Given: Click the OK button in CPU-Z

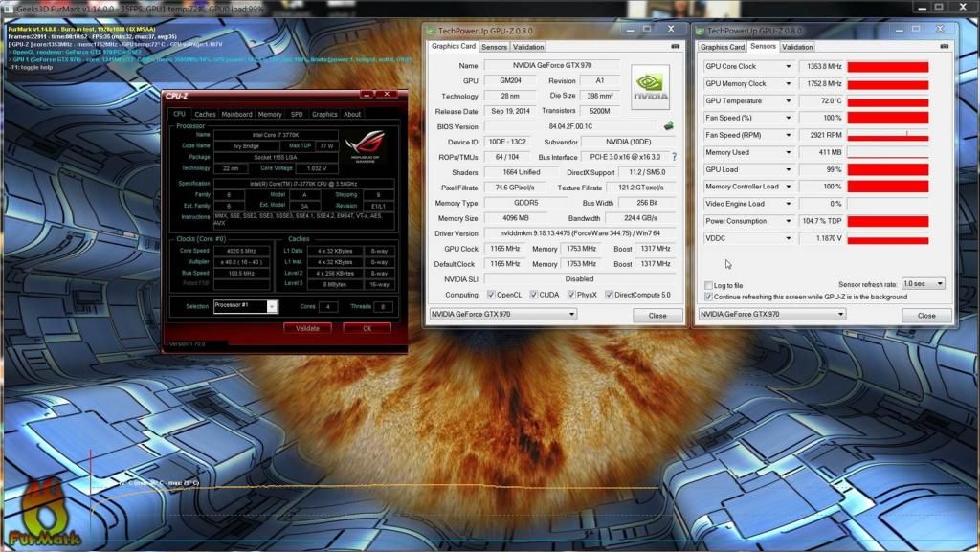Looking at the screenshot, I should click(x=367, y=328).
